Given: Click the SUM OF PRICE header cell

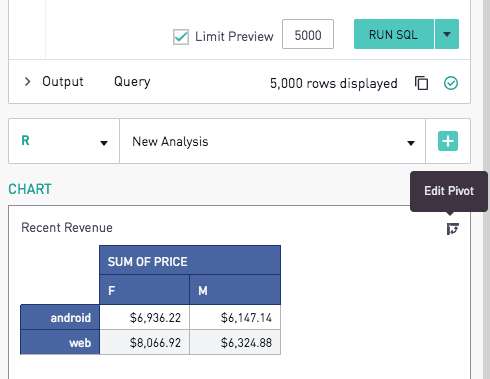Looking at the screenshot, I should (x=190, y=260).
